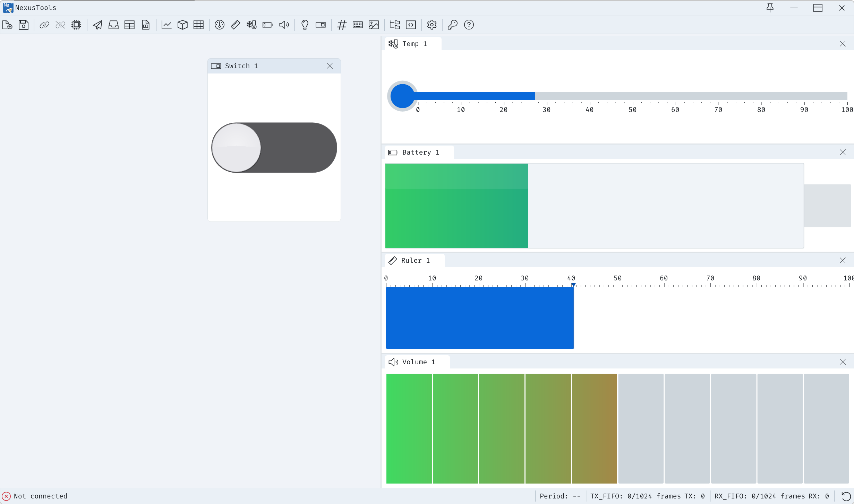The width and height of the screenshot is (854, 504).
Task: Close the Switch 1 widget
Action: pos(330,66)
